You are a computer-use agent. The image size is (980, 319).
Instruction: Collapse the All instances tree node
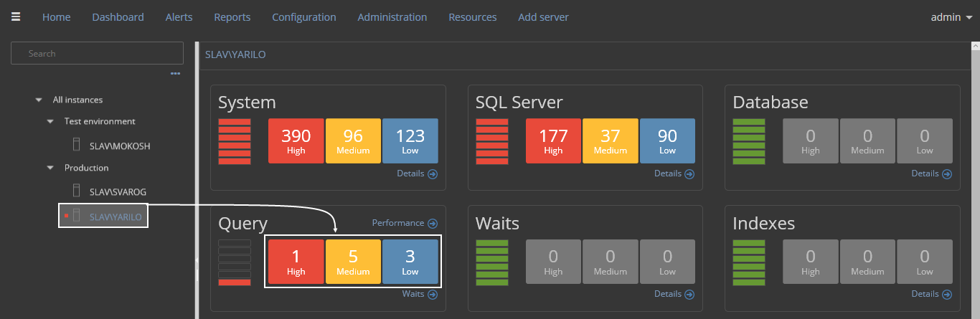coord(39,100)
